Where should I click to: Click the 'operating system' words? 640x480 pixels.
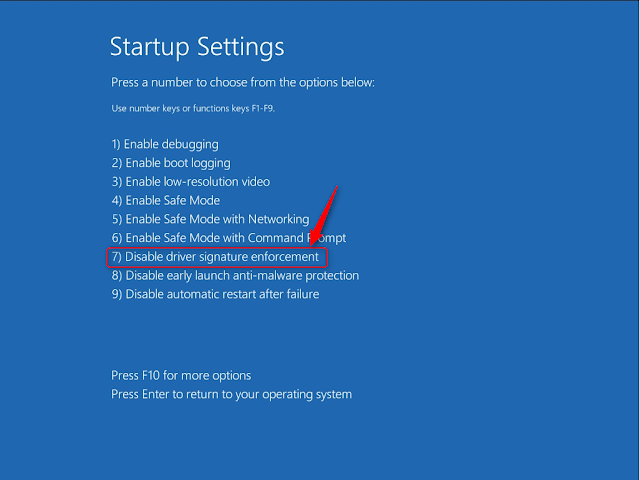(307, 395)
